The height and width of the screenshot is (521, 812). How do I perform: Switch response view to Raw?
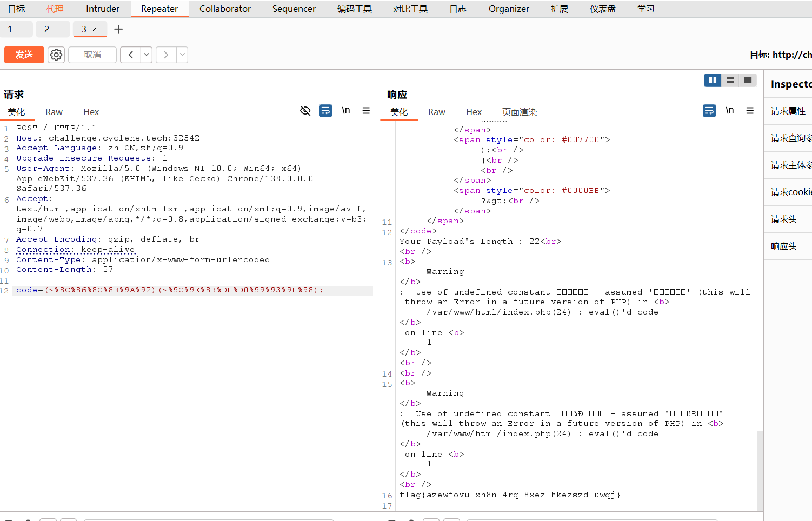point(437,112)
